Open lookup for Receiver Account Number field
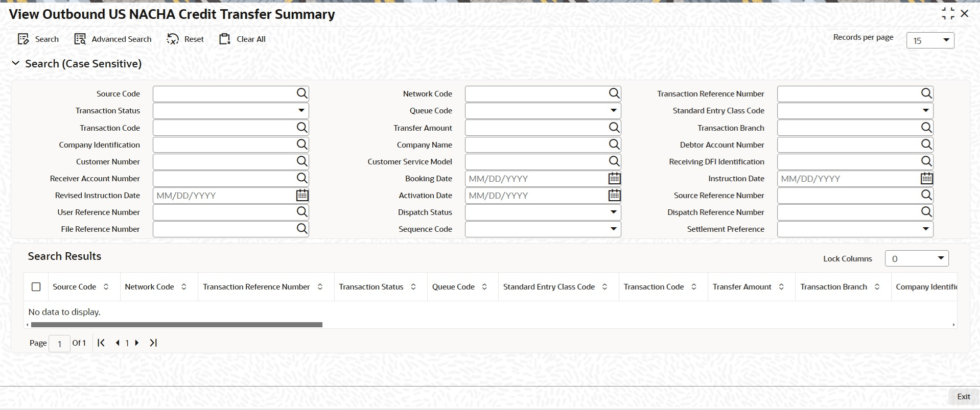The height and width of the screenshot is (410, 980). (302, 178)
